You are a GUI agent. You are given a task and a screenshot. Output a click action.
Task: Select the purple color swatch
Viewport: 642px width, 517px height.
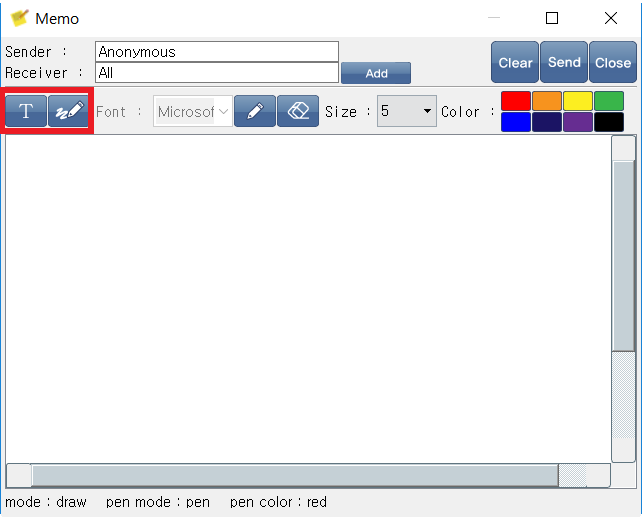coord(578,122)
